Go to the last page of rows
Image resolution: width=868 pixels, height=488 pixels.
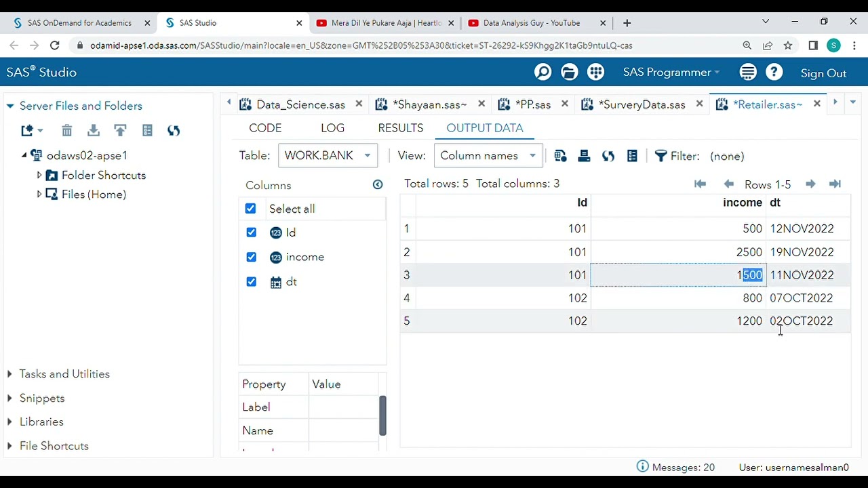pos(835,184)
